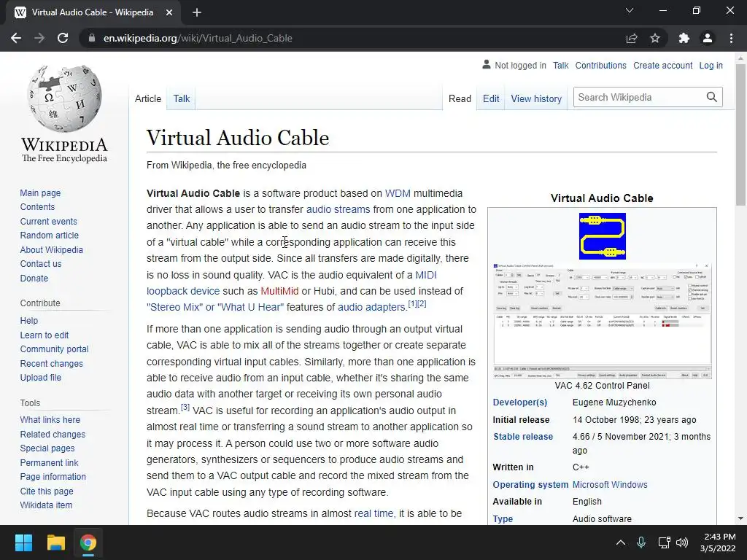The width and height of the screenshot is (747, 560).
Task: Switch to the Talk tab
Action: (182, 98)
